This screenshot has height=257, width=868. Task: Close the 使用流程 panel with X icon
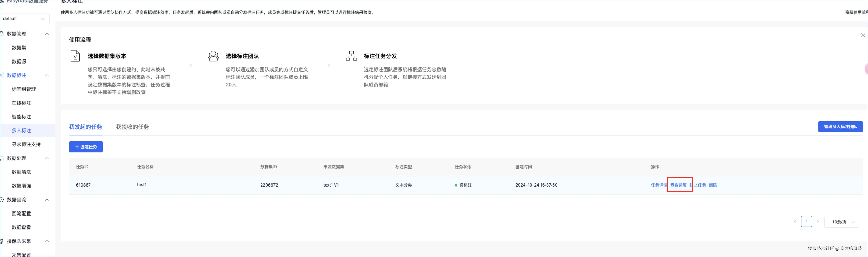click(863, 35)
